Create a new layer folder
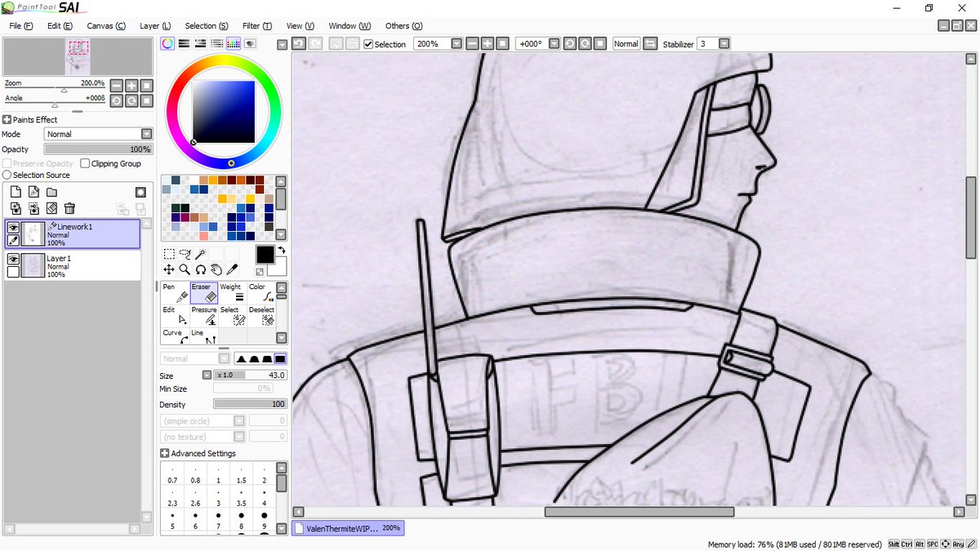Image resolution: width=980 pixels, height=551 pixels. 51,193
